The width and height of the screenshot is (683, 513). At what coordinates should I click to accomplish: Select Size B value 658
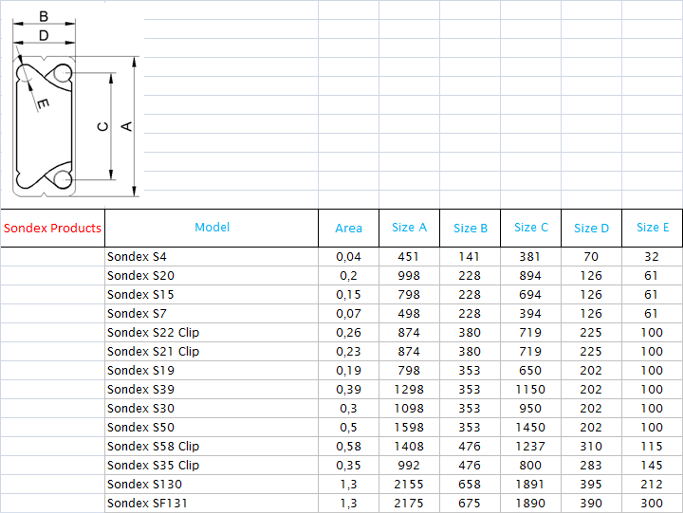[x=470, y=484]
